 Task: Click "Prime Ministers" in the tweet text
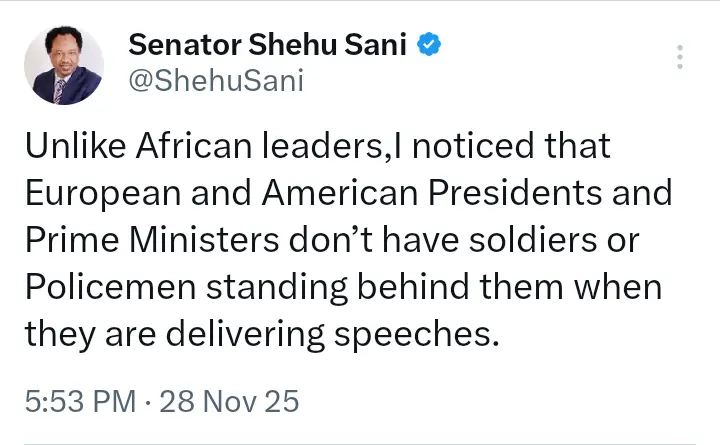click(146, 241)
